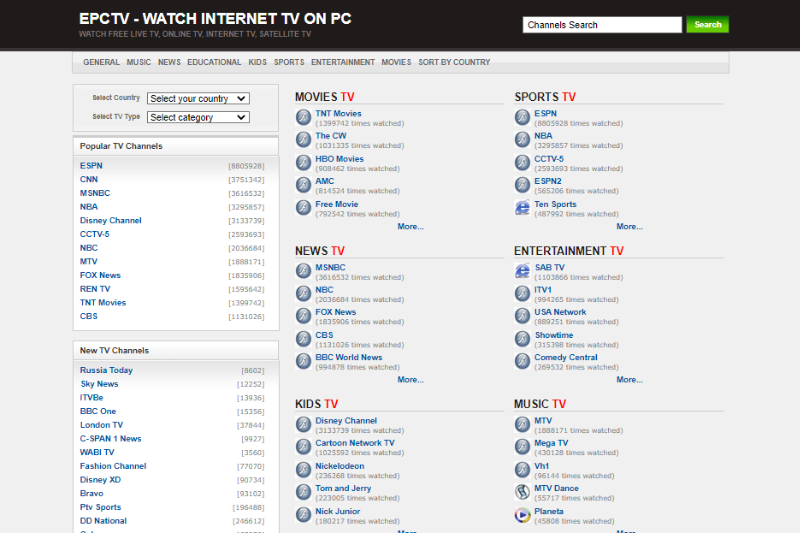Viewport: 800px width, 533px height.
Task: Click the icon beside Nick Junior
Action: 304,515
